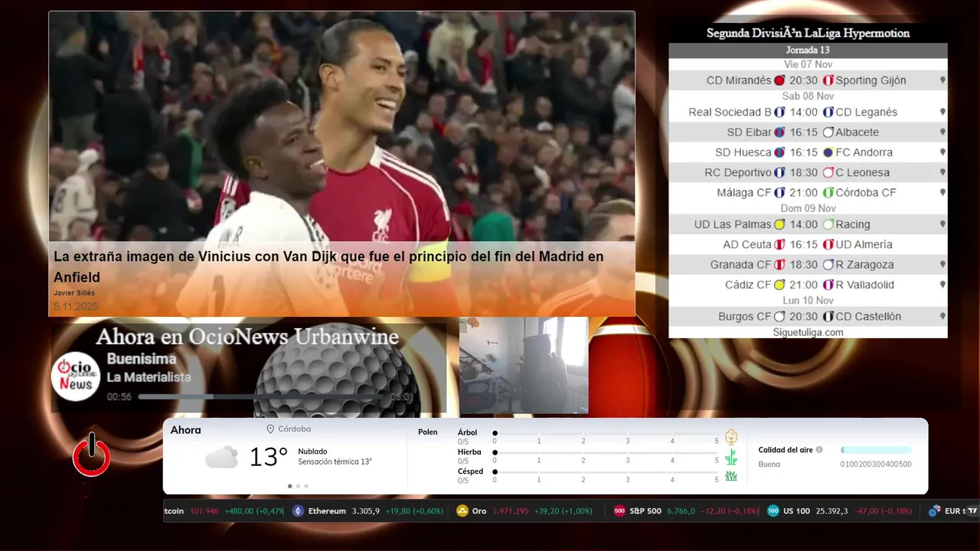Click the Árbol tree pollen icon
The width and height of the screenshot is (980, 551).
[x=731, y=437]
